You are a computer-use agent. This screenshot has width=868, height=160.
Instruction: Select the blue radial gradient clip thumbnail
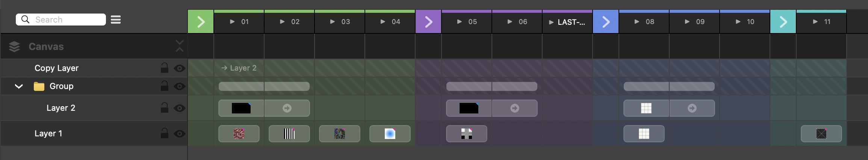[390, 134]
